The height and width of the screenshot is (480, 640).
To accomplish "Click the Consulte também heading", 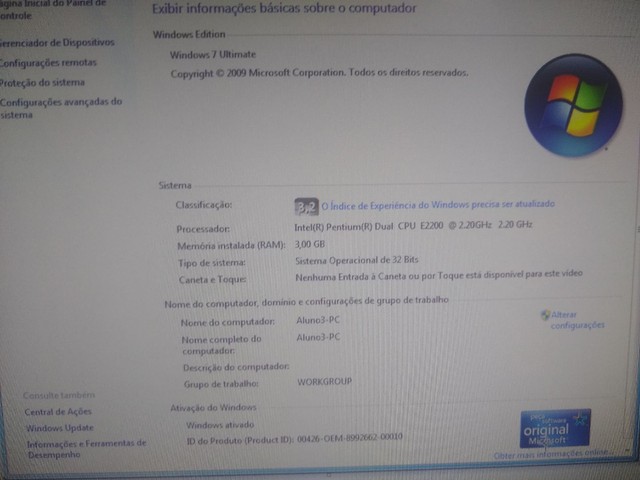I will [59, 395].
